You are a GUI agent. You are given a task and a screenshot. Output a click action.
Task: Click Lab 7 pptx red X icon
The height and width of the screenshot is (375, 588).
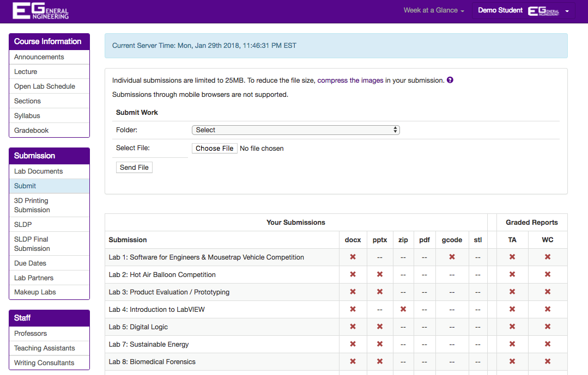(x=380, y=344)
